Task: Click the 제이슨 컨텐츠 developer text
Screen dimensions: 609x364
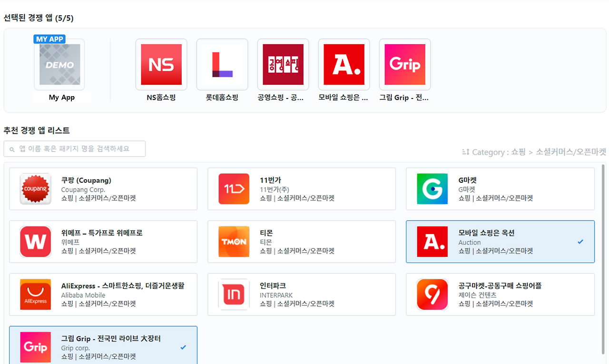Action: pyautogui.click(x=477, y=295)
